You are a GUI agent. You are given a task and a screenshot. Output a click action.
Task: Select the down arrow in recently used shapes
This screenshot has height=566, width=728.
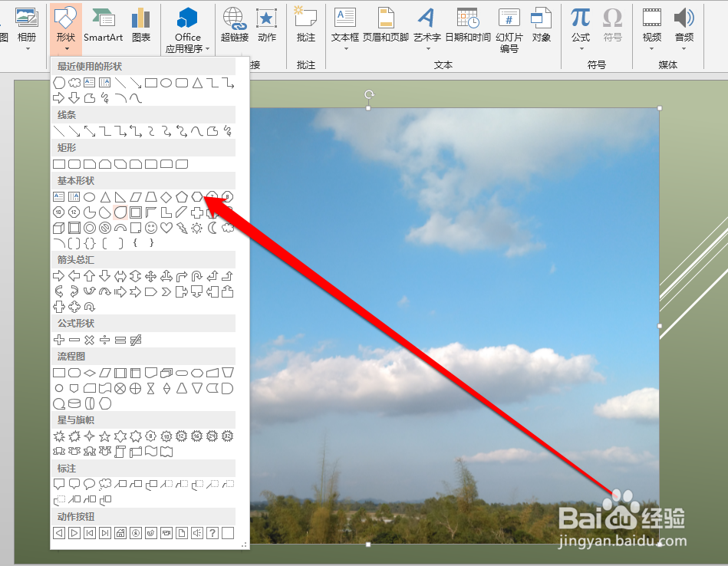point(74,98)
